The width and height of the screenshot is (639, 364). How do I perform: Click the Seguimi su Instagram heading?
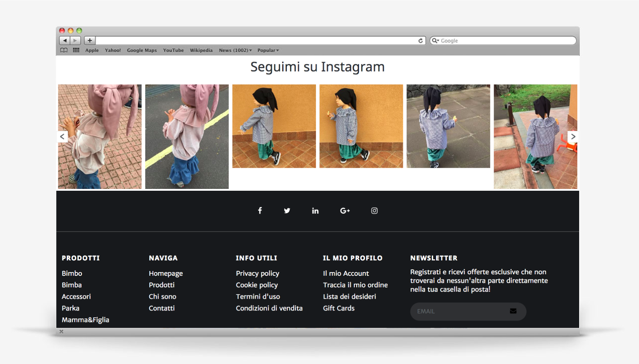coord(317,67)
